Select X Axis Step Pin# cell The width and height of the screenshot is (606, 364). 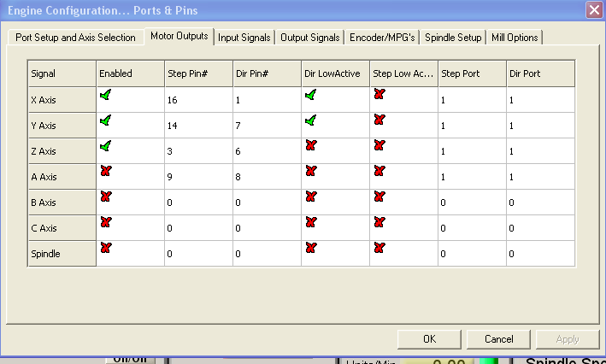198,100
